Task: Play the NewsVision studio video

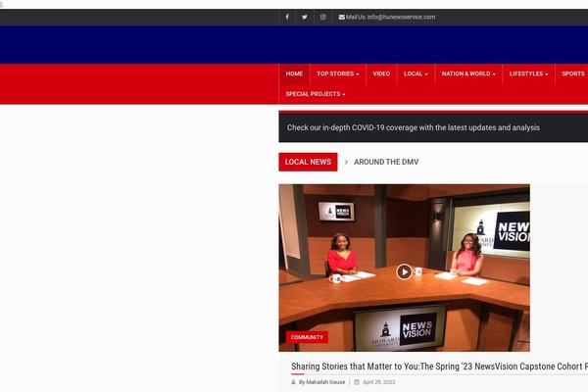Action: click(x=404, y=271)
